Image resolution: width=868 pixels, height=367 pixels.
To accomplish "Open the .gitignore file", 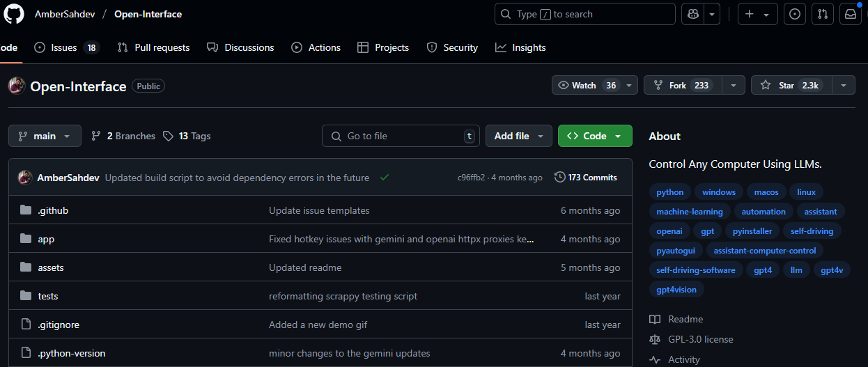I will 59,325.
